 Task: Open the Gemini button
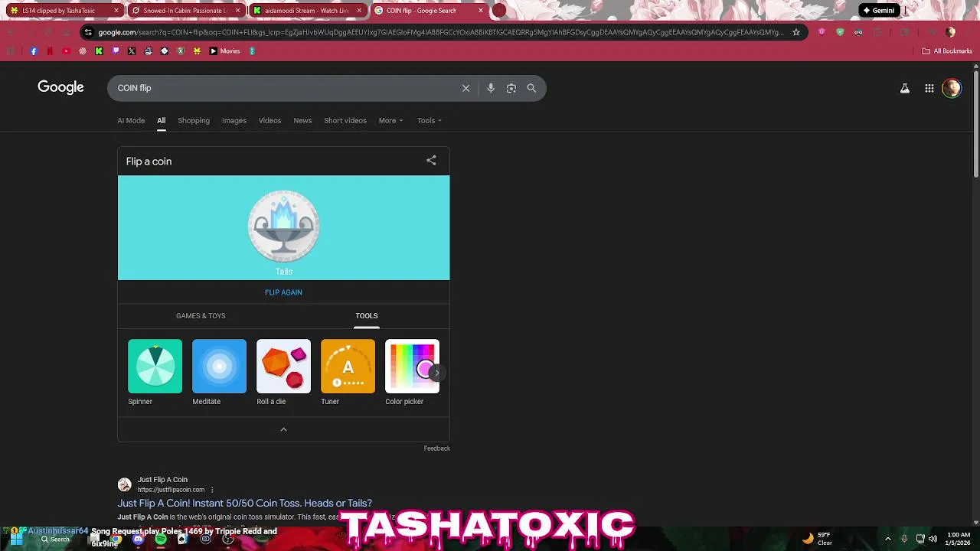tap(879, 11)
